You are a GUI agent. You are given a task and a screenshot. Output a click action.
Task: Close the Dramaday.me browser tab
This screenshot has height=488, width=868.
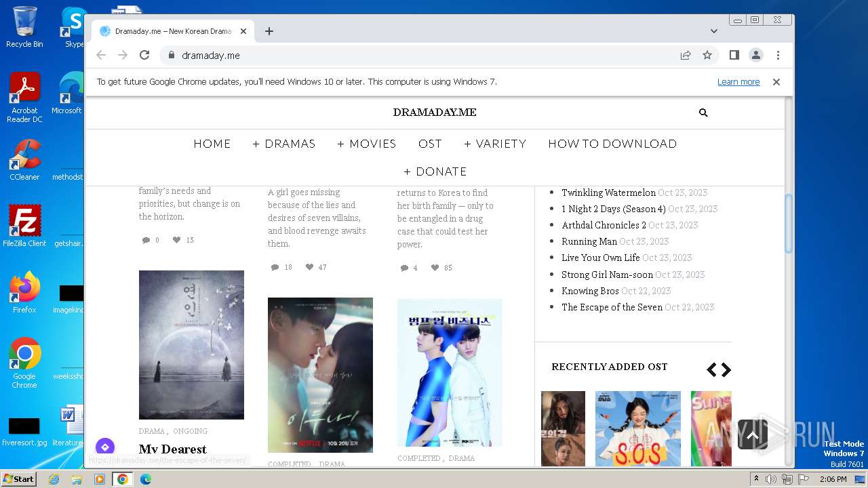point(243,31)
